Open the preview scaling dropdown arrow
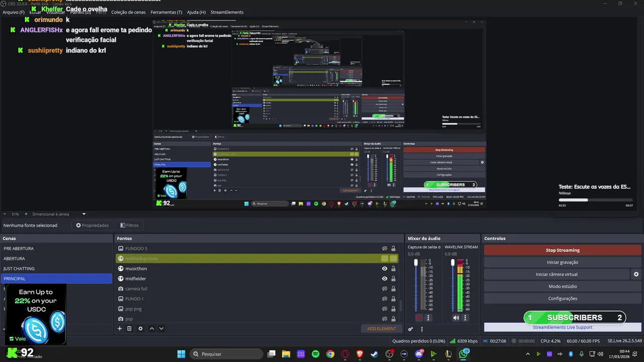The height and width of the screenshot is (362, 644). click(84, 214)
